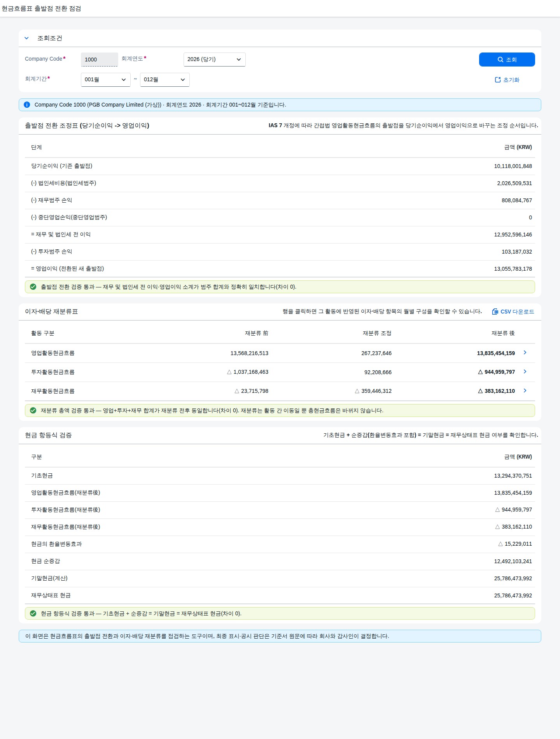Click the 출발점 전환 조정표 section title
The image size is (560, 739).
click(x=87, y=126)
